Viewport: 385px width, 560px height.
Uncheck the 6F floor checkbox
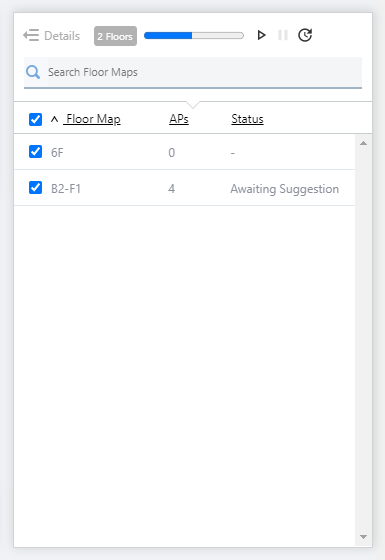35,152
